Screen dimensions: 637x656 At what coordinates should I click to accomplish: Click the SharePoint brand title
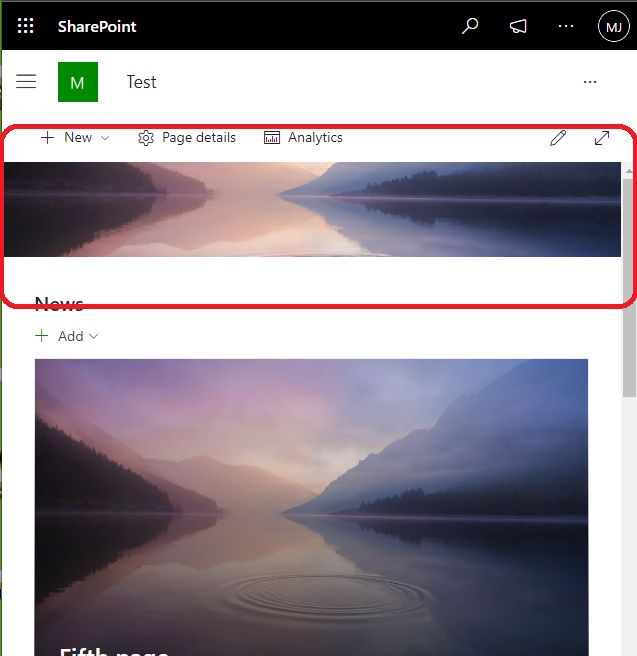[97, 26]
